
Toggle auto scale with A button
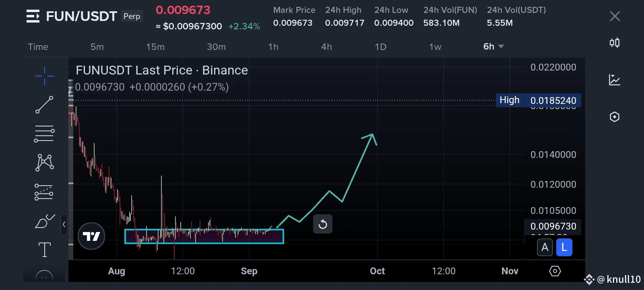(545, 247)
